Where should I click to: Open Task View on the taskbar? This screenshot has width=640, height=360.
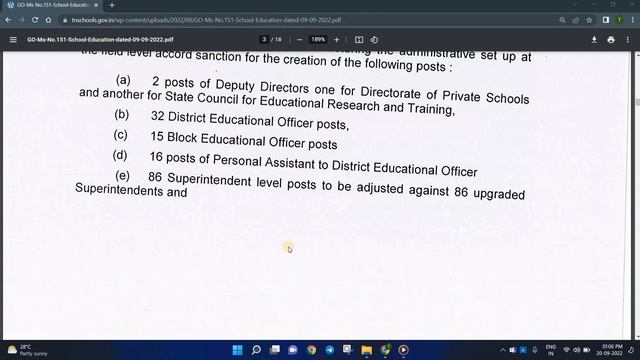pyautogui.click(x=275, y=350)
